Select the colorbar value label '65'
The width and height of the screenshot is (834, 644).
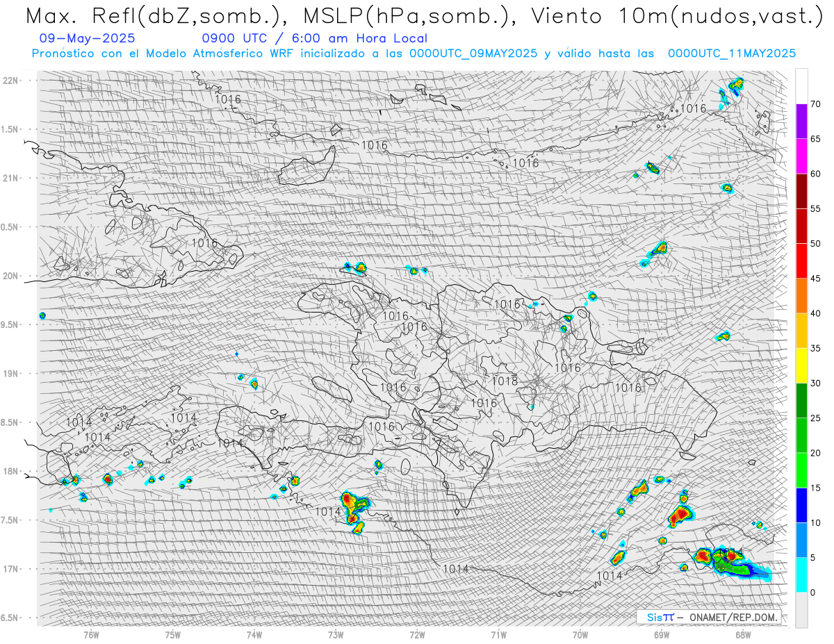pos(816,139)
